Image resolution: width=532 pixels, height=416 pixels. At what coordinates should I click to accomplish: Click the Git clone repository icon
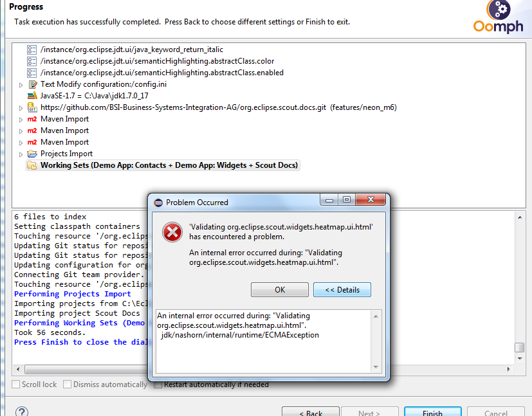point(32,107)
